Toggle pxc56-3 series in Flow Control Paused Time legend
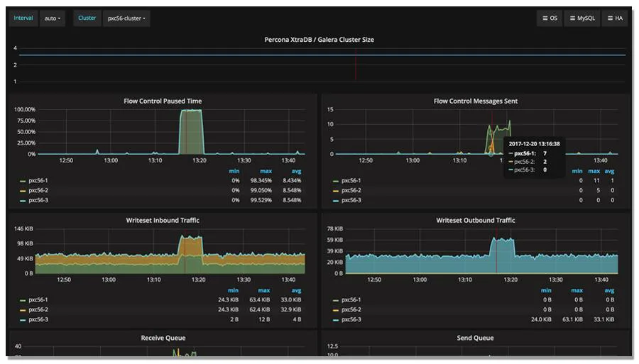 tap(38, 200)
